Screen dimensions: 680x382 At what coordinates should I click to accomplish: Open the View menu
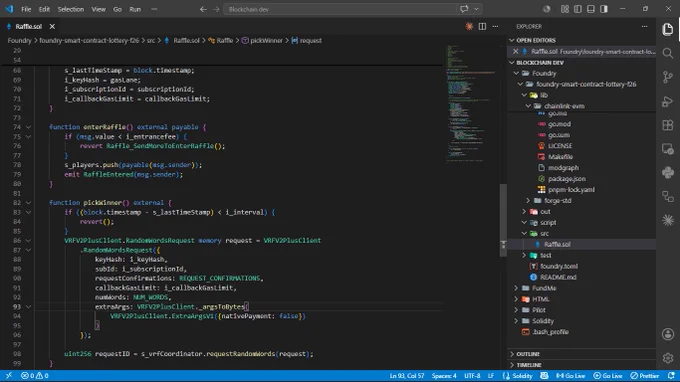coord(98,9)
